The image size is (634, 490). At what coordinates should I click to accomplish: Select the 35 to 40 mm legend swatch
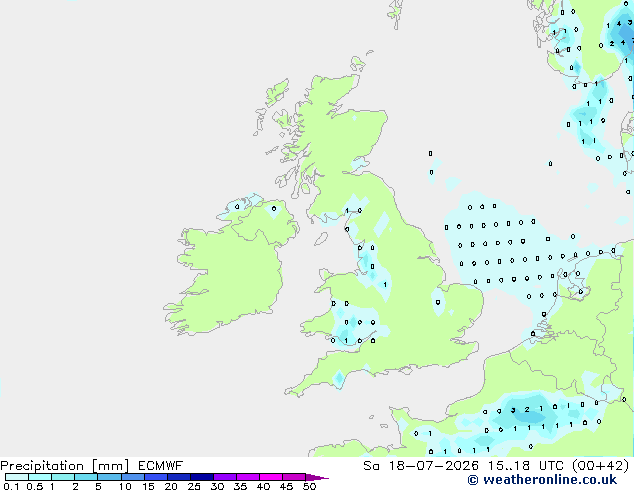click(247, 477)
